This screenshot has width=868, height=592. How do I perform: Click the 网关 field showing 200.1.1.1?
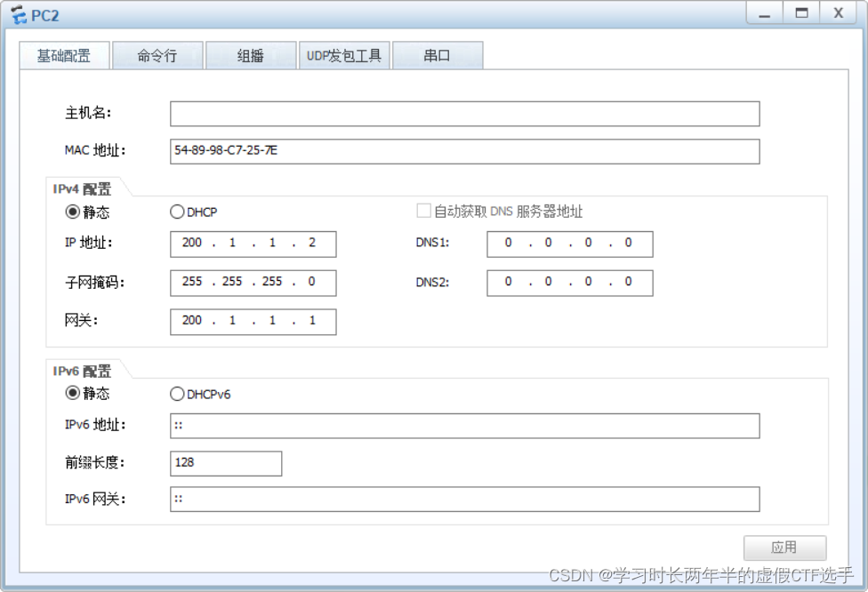pos(253,322)
